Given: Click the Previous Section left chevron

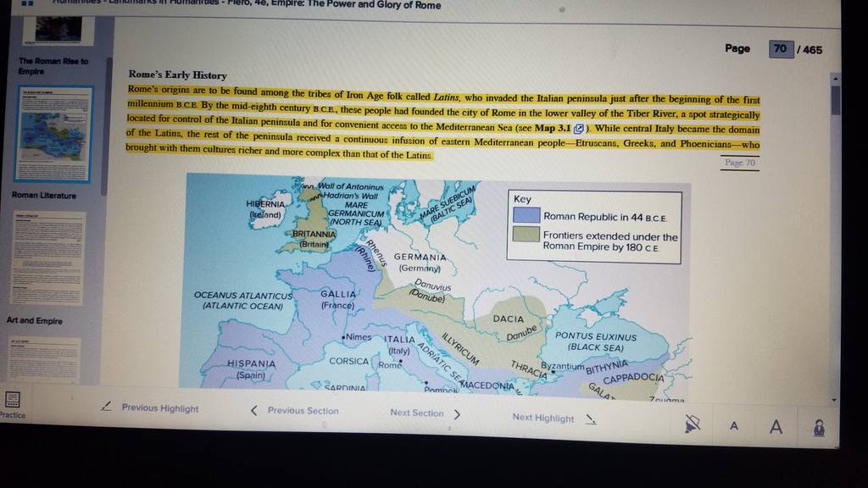Looking at the screenshot, I should (253, 411).
